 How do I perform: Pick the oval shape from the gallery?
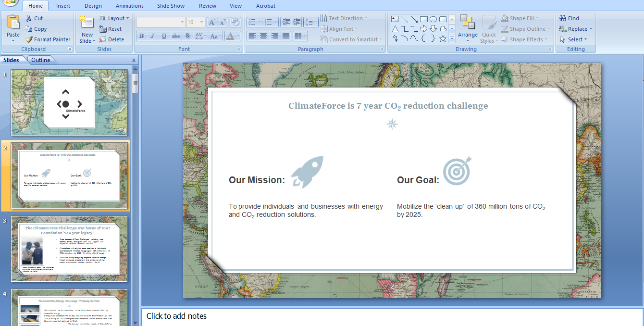tap(433, 19)
